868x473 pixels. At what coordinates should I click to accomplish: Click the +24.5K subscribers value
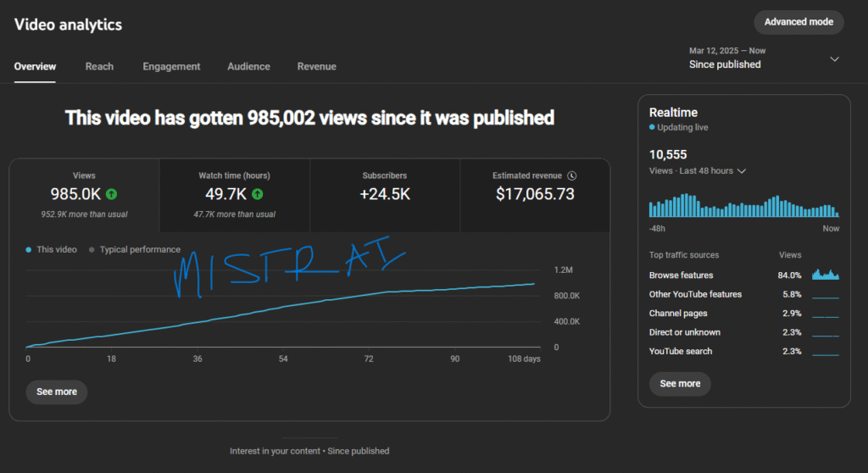click(x=385, y=194)
